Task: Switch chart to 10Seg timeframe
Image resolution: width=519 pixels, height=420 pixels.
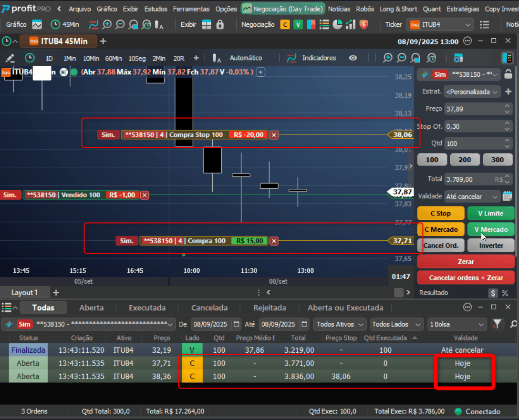Action: (137, 59)
